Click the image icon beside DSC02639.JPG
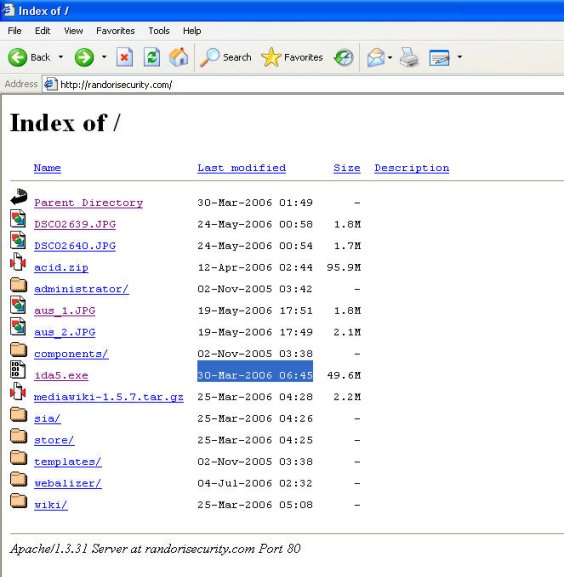 click(x=18, y=218)
